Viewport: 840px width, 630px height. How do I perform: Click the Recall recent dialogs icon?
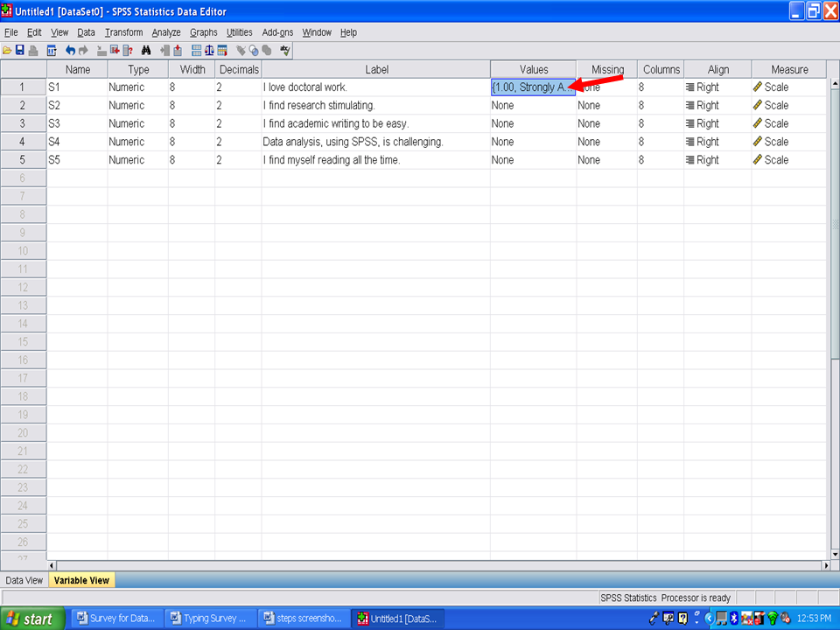pos(52,51)
